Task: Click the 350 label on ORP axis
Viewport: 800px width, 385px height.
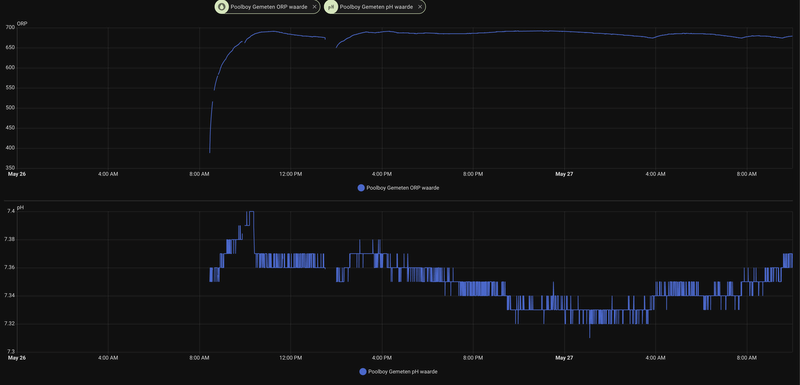Action: [10, 168]
